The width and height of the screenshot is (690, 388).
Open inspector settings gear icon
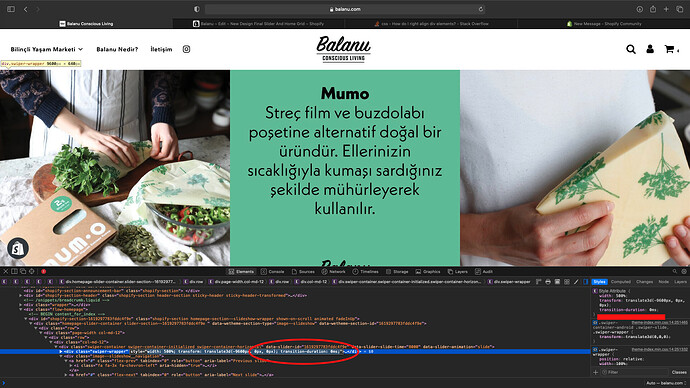[x=684, y=271]
